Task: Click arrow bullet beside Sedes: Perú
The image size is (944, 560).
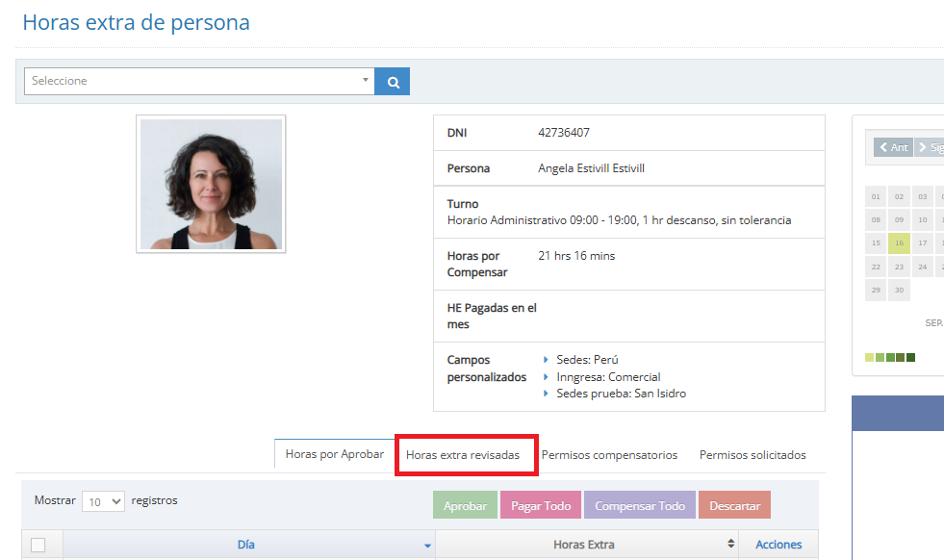Action: [x=547, y=360]
